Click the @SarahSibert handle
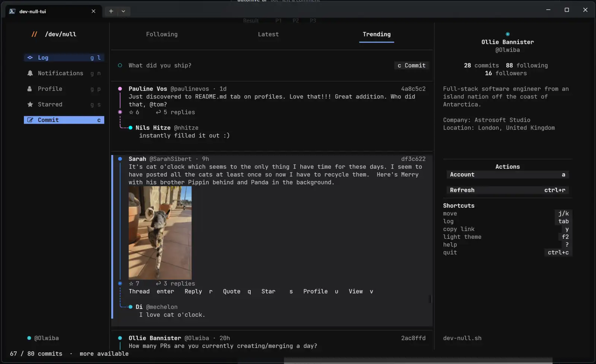Image resolution: width=596 pixels, height=364 pixels. [170, 159]
